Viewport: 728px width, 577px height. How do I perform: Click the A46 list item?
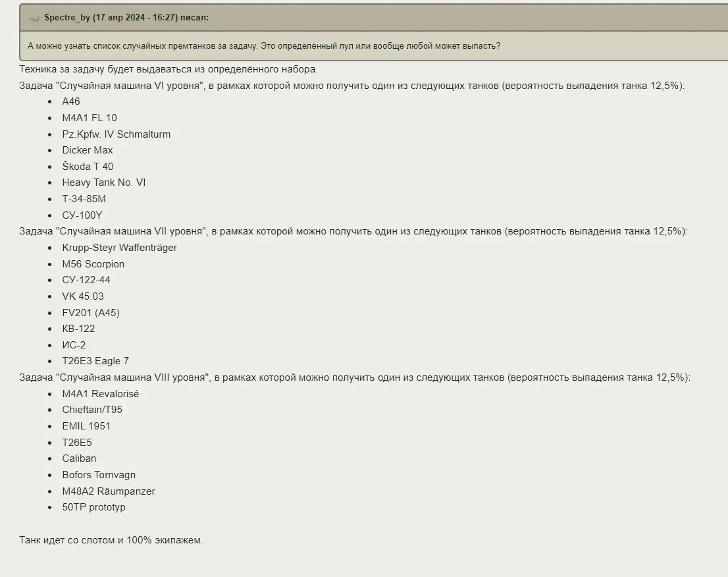click(71, 101)
